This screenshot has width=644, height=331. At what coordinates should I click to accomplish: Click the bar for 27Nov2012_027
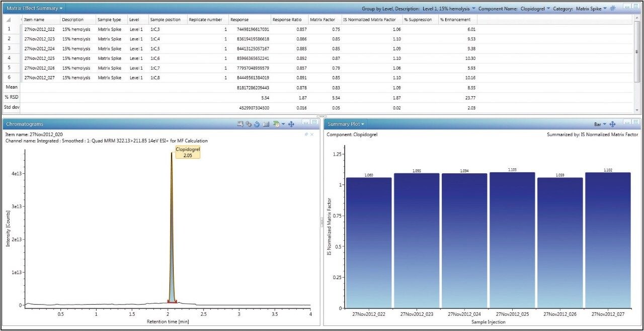tap(608, 240)
